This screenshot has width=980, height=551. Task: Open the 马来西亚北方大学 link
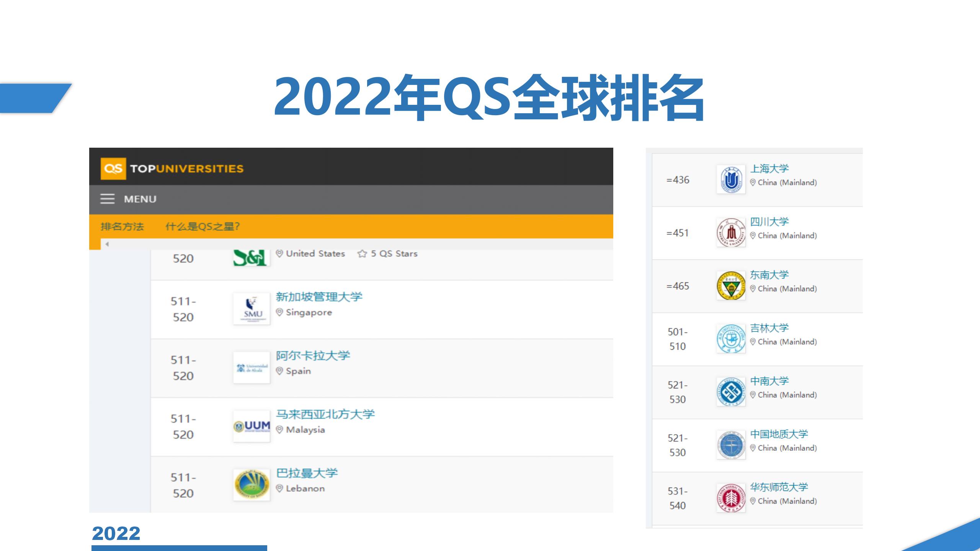[x=325, y=414]
